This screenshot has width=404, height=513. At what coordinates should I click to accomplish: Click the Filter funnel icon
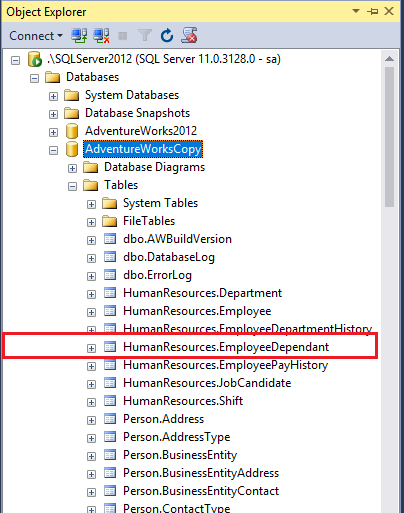point(145,35)
